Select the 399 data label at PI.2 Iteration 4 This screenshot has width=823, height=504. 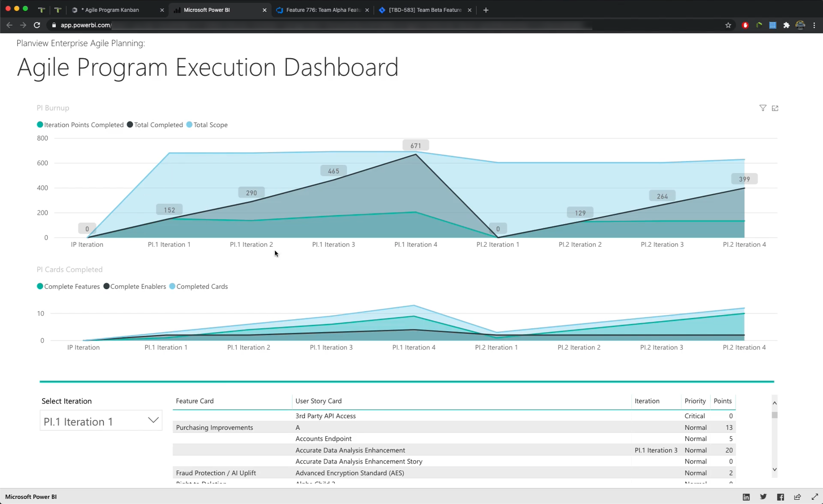[x=744, y=179]
